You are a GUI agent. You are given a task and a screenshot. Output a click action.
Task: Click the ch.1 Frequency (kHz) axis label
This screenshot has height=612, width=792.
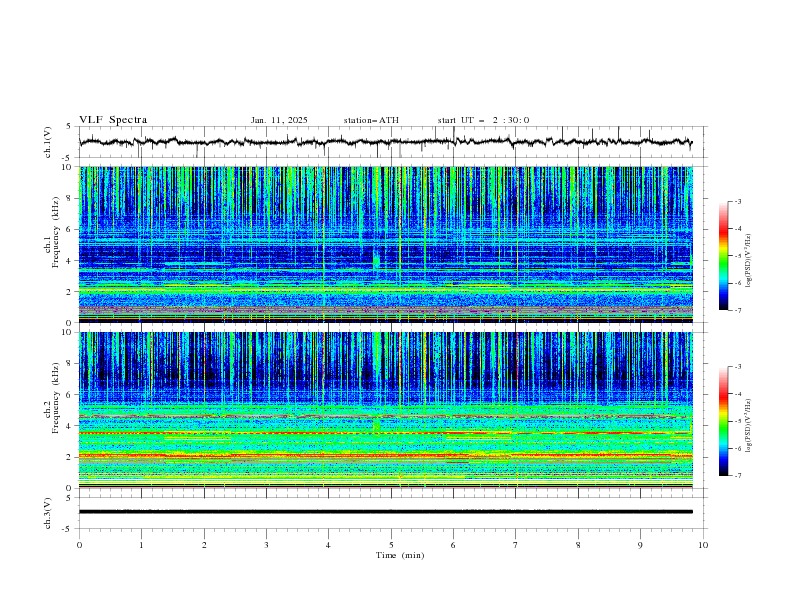coord(51,233)
